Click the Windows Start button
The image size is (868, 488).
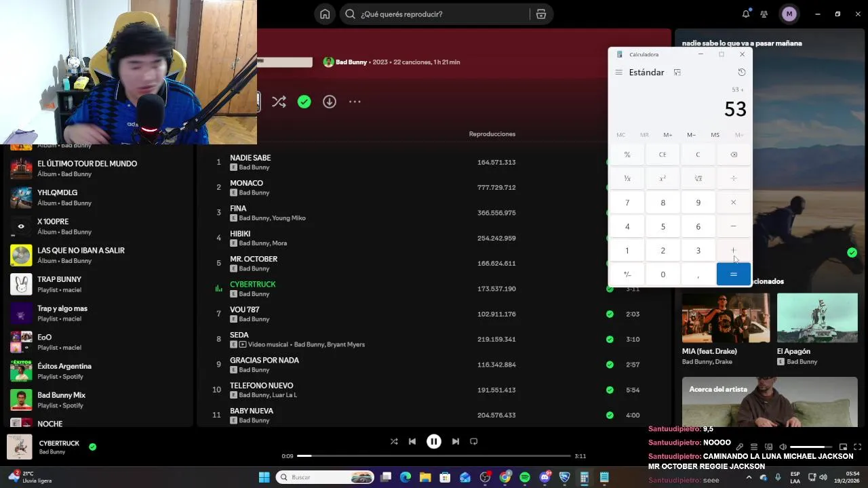click(264, 478)
